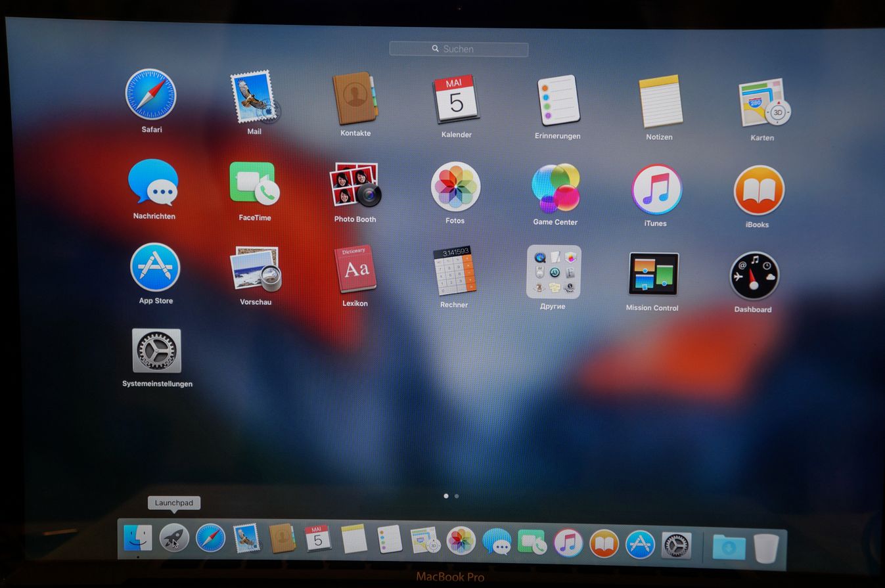
Task: Launch Erinnerungen from the Launchpad grid
Action: point(558,101)
